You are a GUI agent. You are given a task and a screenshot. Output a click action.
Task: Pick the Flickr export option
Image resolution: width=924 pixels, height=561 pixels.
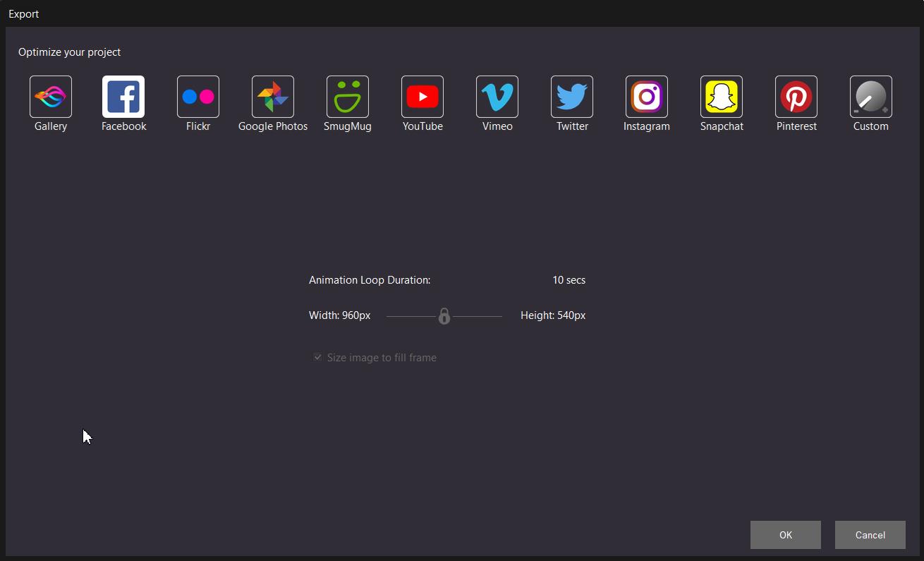coord(198,97)
